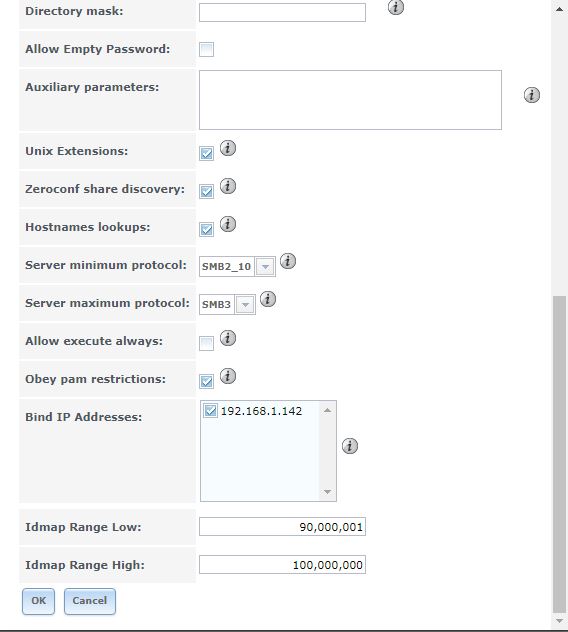Image resolution: width=568 pixels, height=632 pixels.
Task: Click the dialog scrollbar up arrow
Action: pos(559,9)
